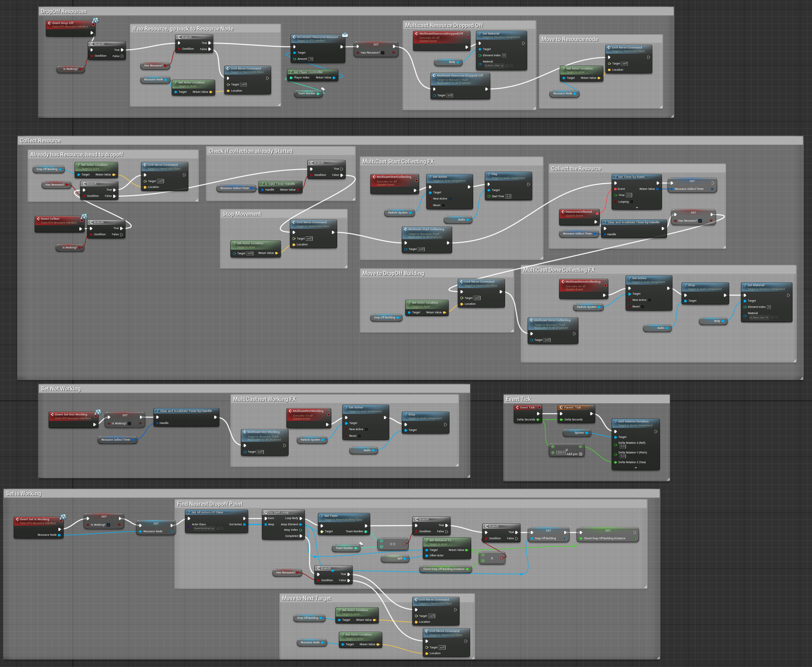Click the loop icon on For Each Loop node
The image size is (812, 667).
tap(266, 512)
